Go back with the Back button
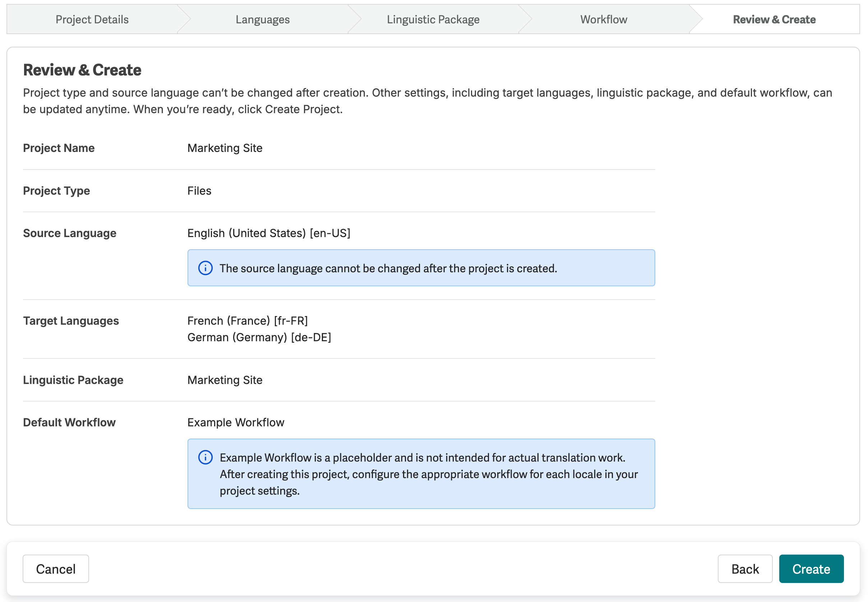 [745, 569]
